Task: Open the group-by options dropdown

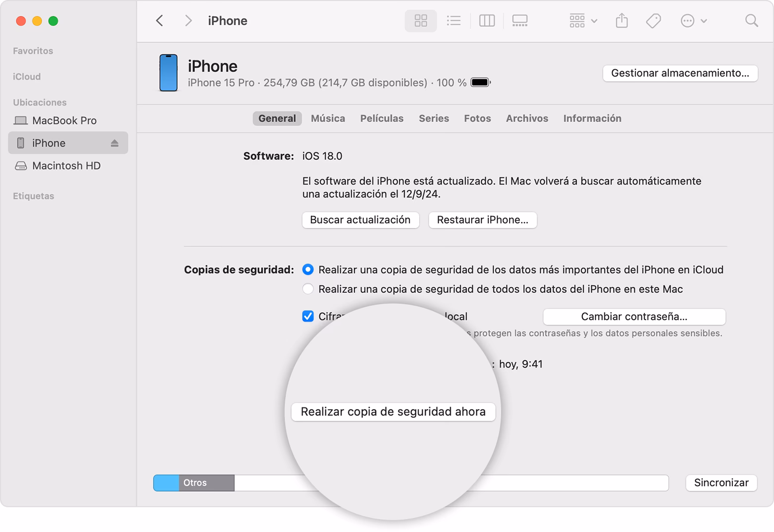Action: (583, 21)
